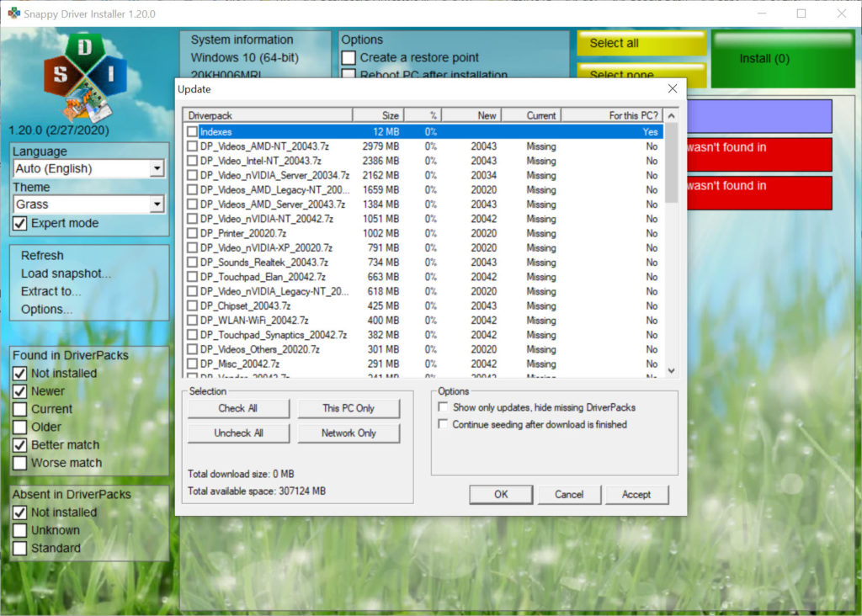Screen dimensions: 862x616
Task: Check DP_Videos_AMD-NT_20043.7z checkbox
Action: pos(192,146)
